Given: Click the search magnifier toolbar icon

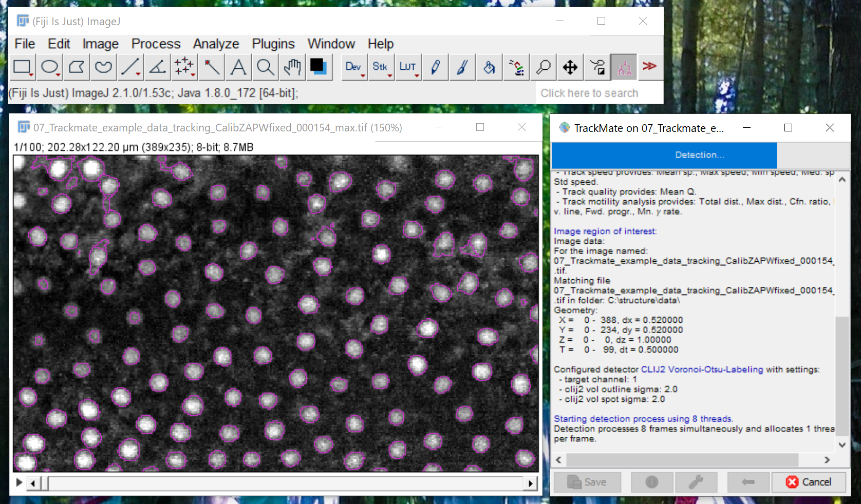Looking at the screenshot, I should [x=543, y=67].
